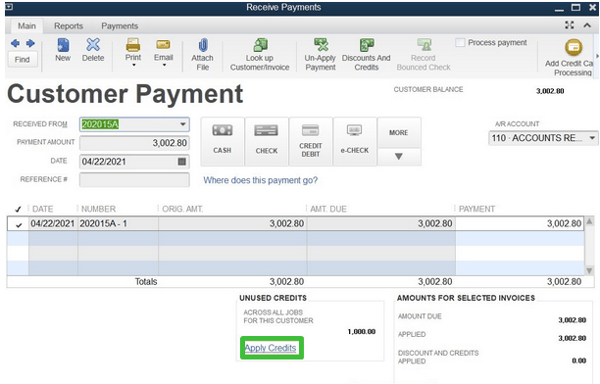Click Add Credit Card Processing icon

pos(573,47)
